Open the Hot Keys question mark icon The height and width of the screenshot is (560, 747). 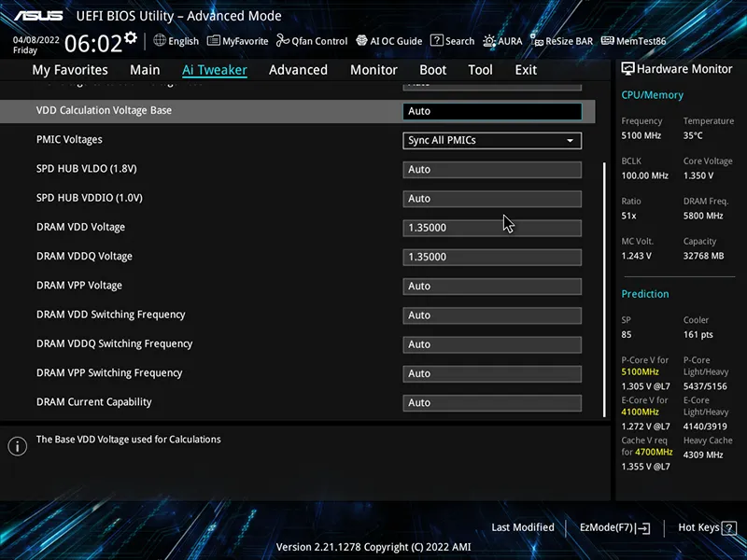coord(729,527)
